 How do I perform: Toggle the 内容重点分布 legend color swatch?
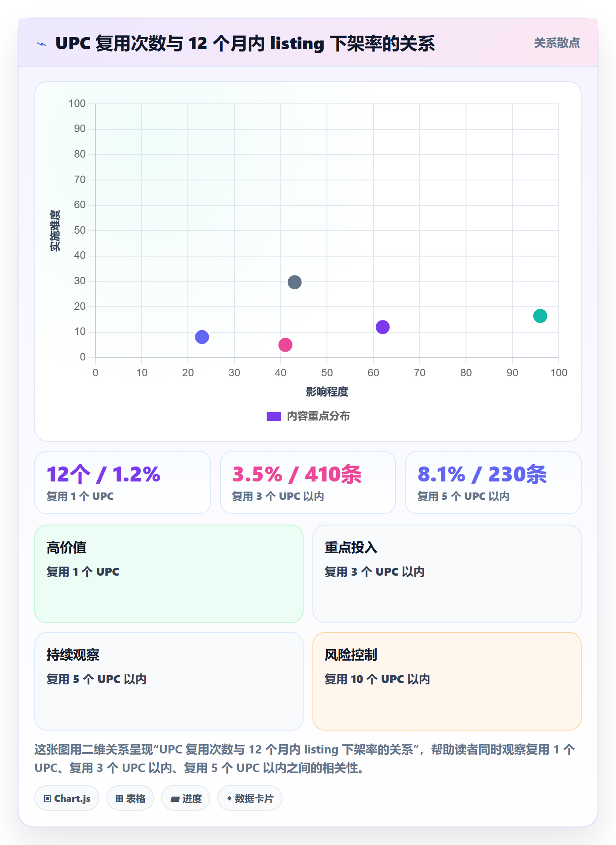tap(273, 416)
